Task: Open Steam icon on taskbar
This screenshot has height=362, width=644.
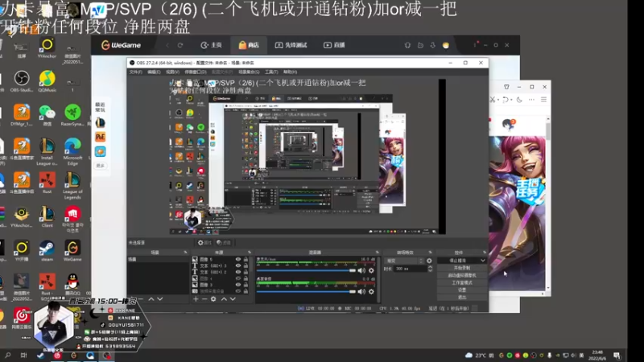Action: (40, 356)
